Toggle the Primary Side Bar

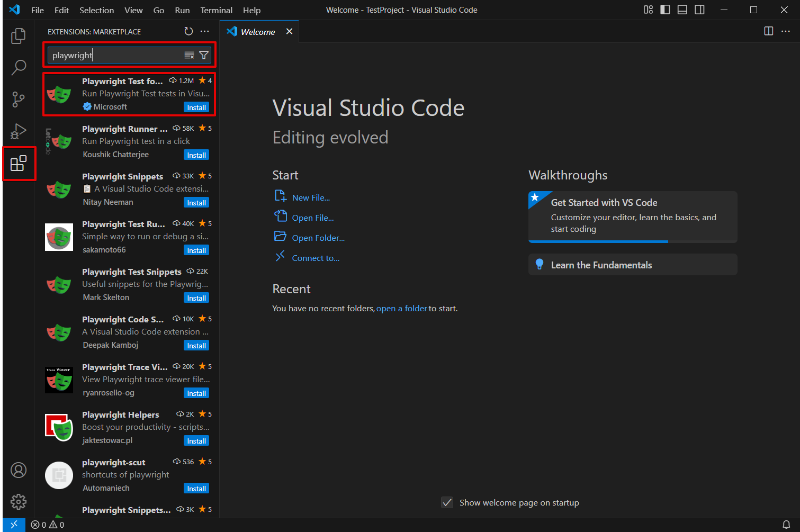[664, 10]
